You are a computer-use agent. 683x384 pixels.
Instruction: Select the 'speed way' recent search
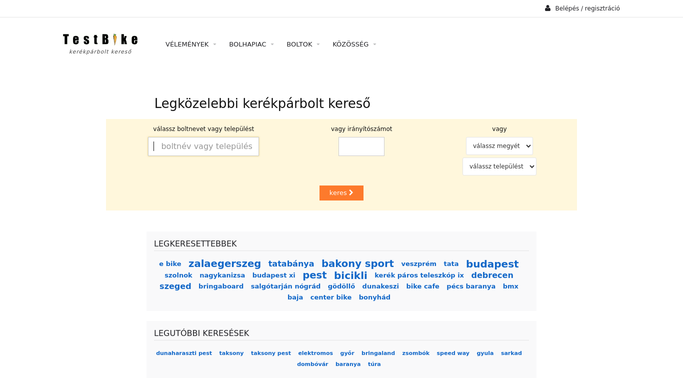tap(453, 353)
